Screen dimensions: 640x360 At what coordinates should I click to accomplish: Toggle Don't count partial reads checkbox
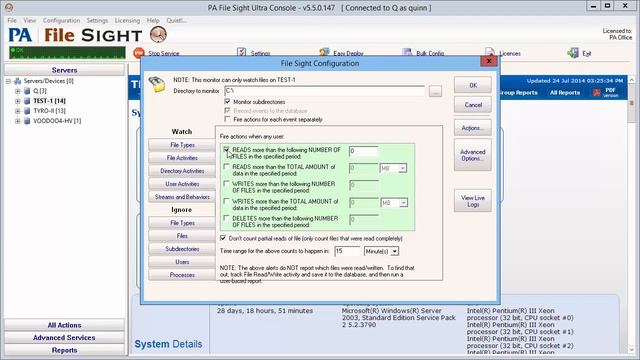(x=223, y=238)
